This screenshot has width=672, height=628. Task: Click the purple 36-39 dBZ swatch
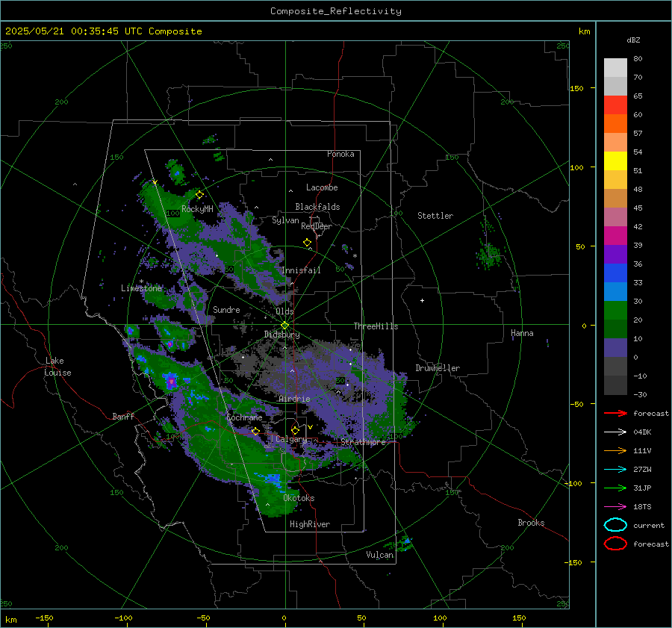[x=615, y=255]
